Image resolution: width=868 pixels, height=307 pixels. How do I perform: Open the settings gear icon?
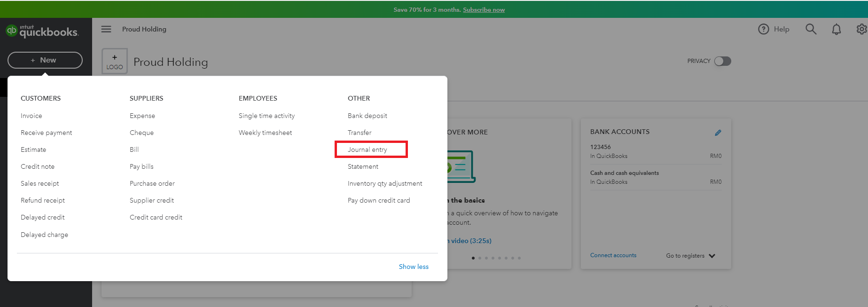(861, 29)
